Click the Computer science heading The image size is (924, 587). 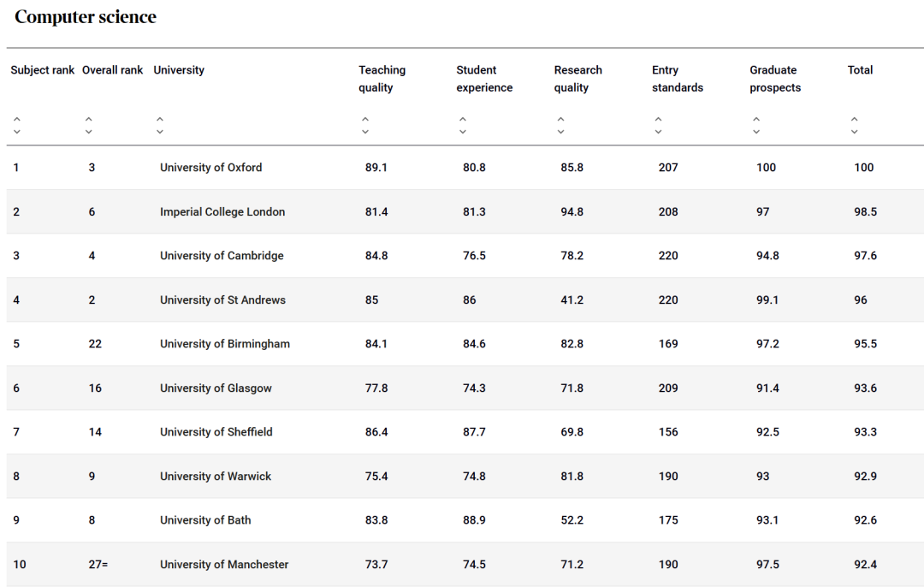[x=86, y=17]
